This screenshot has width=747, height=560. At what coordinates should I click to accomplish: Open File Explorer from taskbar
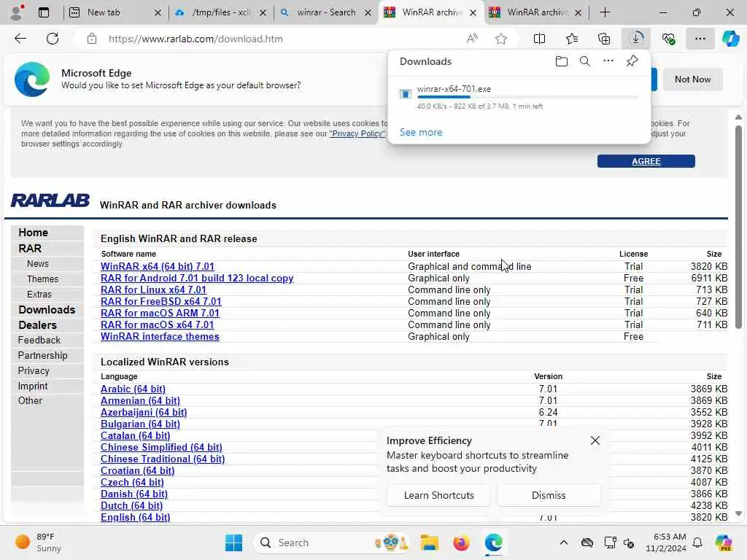point(429,542)
